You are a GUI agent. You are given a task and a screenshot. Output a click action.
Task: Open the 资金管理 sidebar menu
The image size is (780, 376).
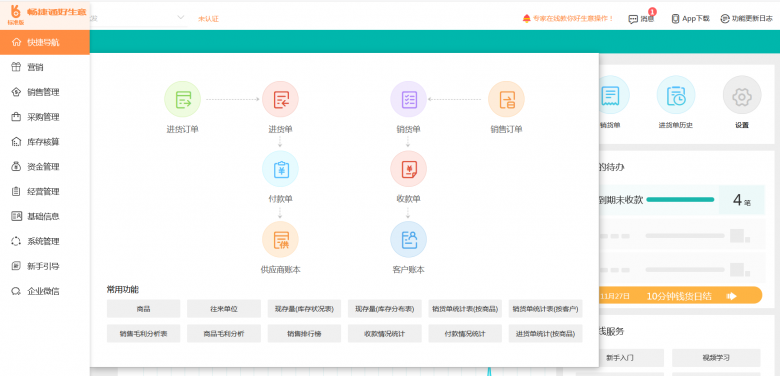coord(45,167)
